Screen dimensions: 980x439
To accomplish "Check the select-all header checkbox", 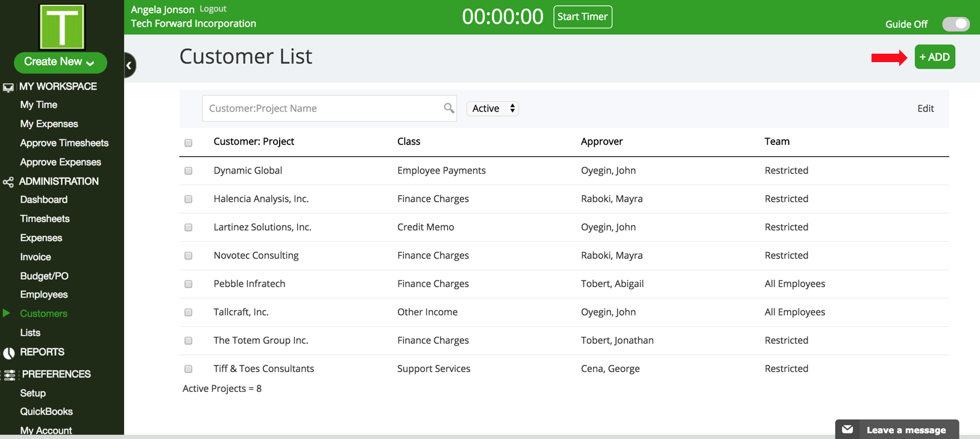I will click(x=189, y=143).
